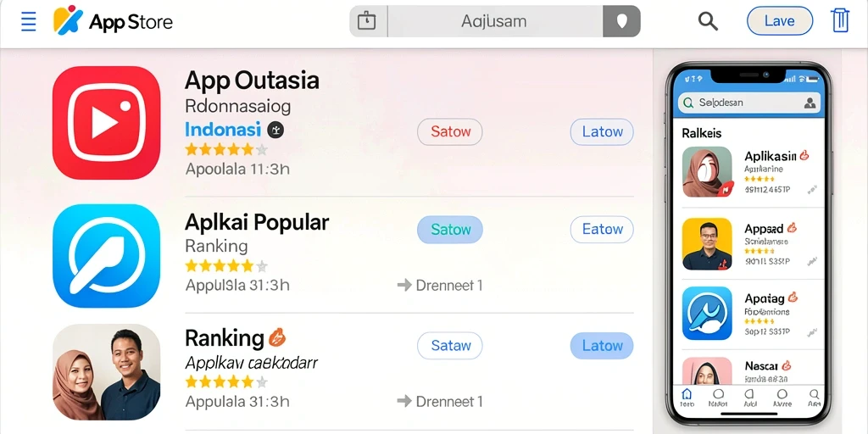Screen dimensions: 868x434
Task: Toggle the highlighted Satow button for Aplkai Popular
Action: 450,229
